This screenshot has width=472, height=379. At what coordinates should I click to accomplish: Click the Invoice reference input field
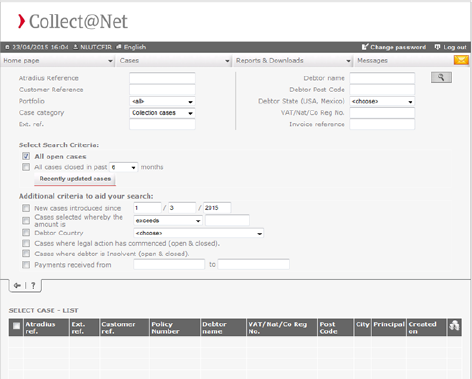click(382, 124)
